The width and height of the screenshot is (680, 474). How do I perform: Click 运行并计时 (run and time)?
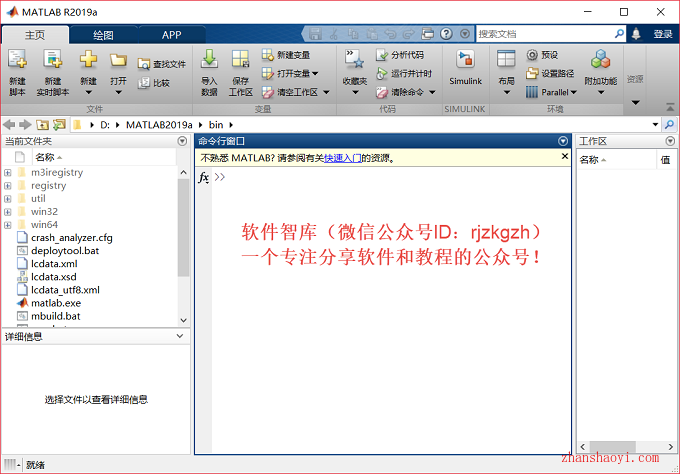coord(404,74)
